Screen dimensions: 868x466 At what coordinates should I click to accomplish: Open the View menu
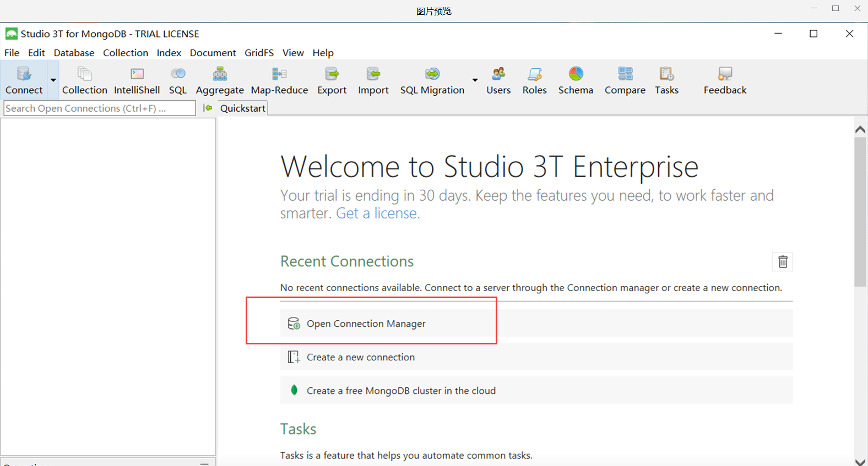click(x=293, y=53)
